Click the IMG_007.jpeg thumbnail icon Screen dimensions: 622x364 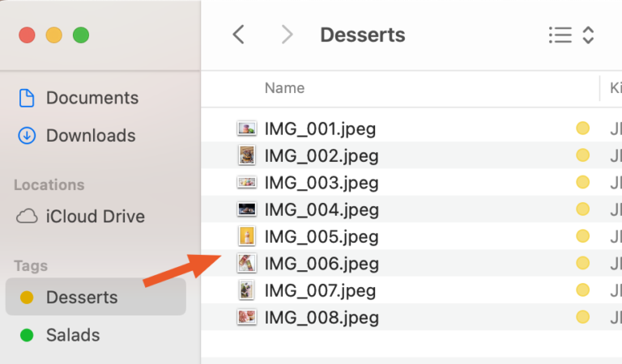coord(247,290)
